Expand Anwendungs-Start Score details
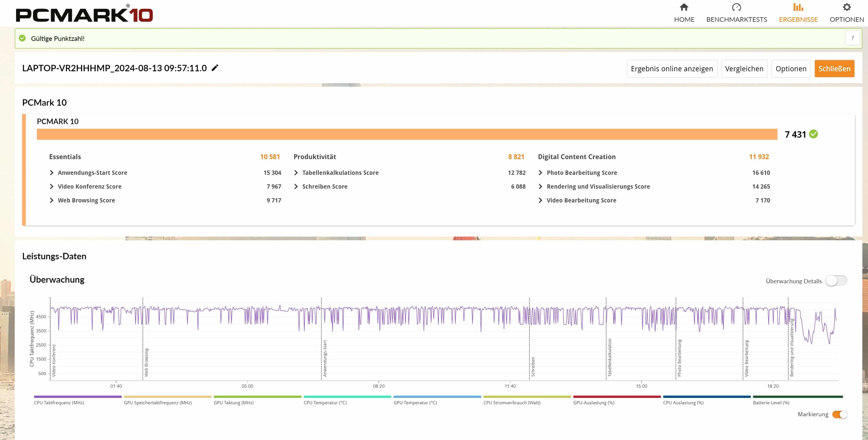This screenshot has height=440, width=868. [52, 173]
